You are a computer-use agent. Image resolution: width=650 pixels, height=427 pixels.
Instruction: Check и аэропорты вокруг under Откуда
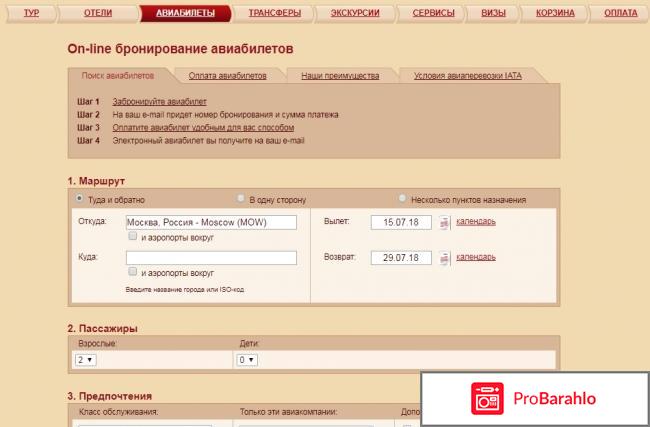pos(132,236)
